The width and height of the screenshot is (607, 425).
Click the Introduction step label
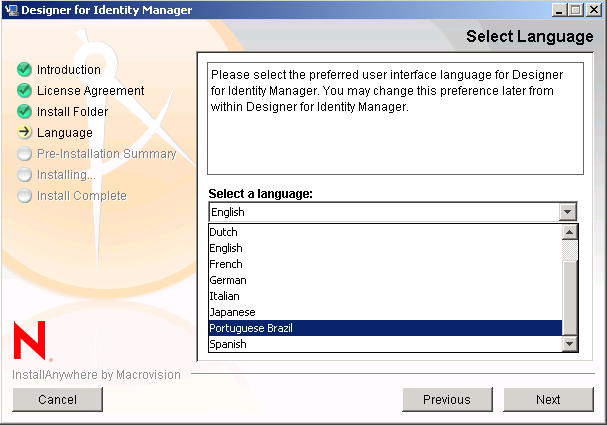pyautogui.click(x=69, y=70)
